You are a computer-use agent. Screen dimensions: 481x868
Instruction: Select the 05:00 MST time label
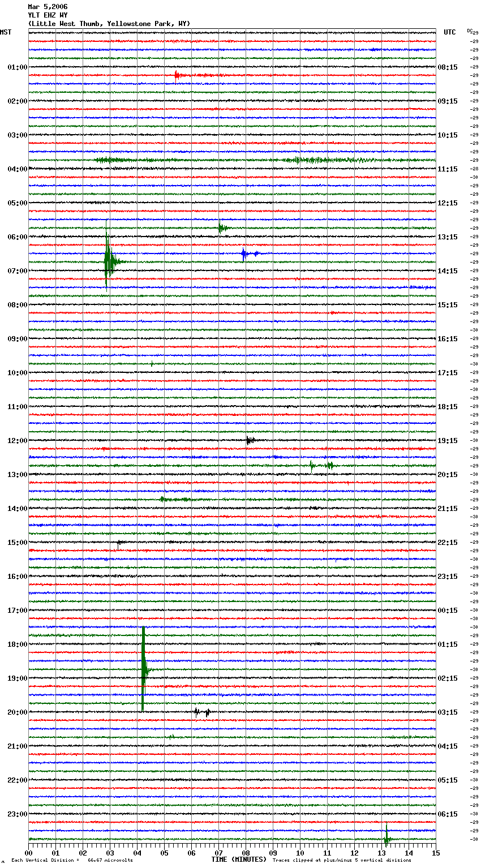point(18,203)
